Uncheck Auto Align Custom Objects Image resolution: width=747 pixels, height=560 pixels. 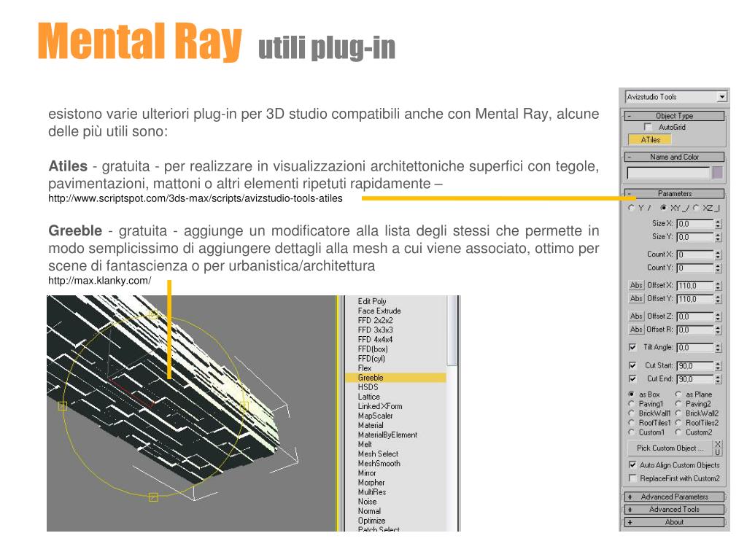pyautogui.click(x=632, y=464)
